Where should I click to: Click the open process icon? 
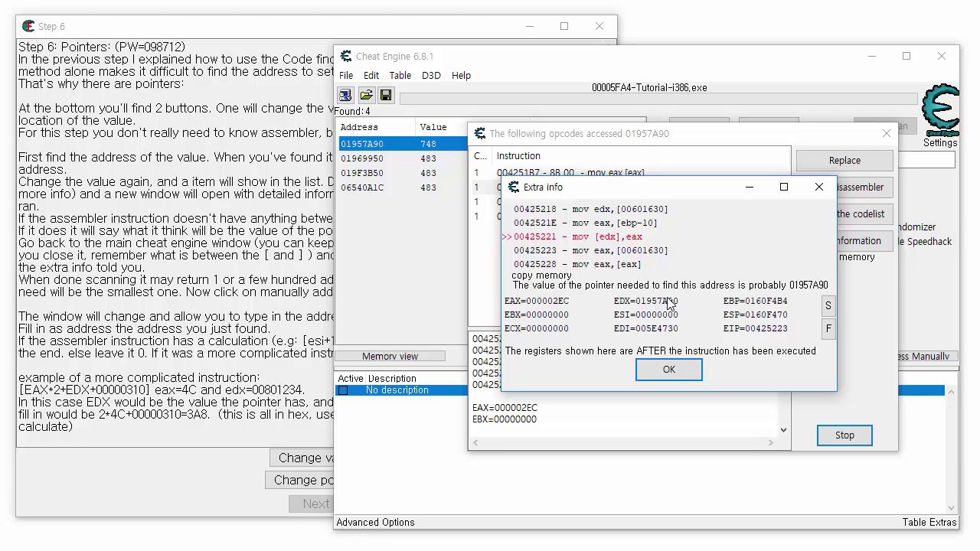345,95
